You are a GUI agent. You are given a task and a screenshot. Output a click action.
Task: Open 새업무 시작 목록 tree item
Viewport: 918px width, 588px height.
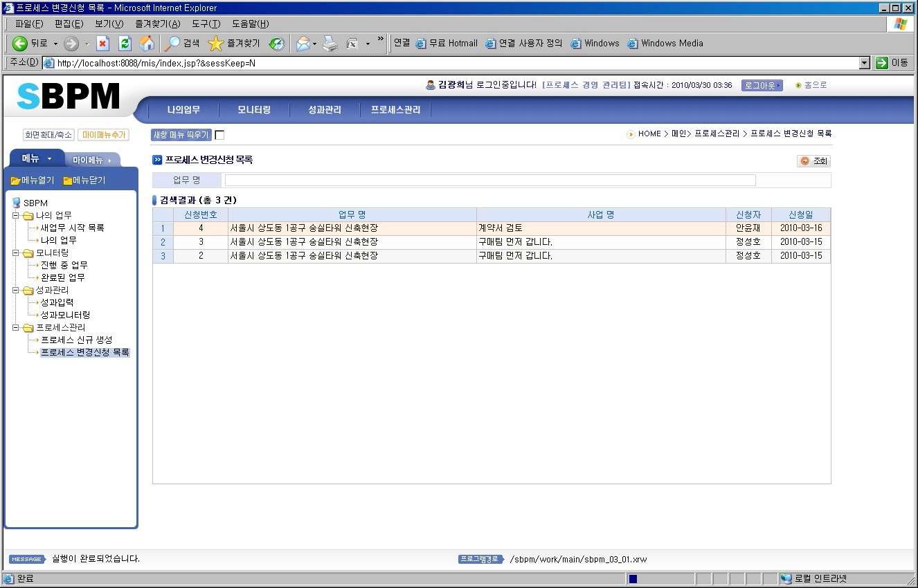[x=72, y=228]
